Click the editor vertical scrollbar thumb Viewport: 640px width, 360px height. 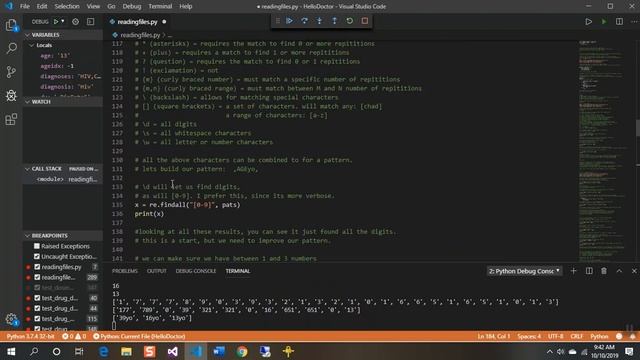(x=638, y=128)
